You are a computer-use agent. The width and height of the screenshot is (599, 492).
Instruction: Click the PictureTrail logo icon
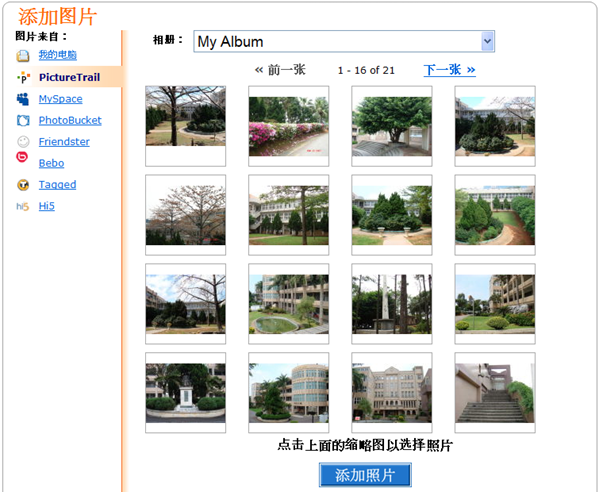click(23, 78)
